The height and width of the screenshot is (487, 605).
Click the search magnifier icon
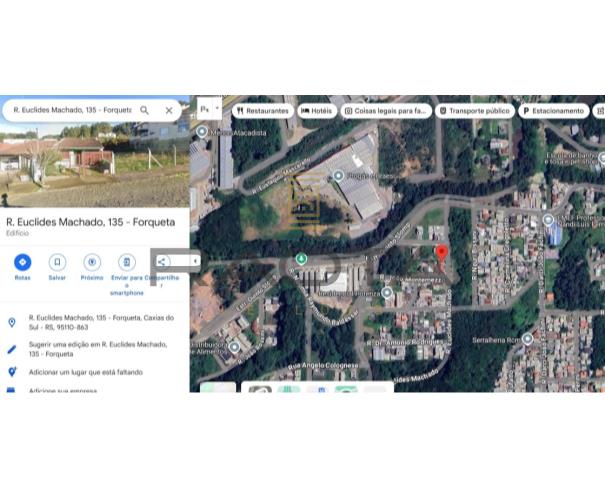click(144, 110)
